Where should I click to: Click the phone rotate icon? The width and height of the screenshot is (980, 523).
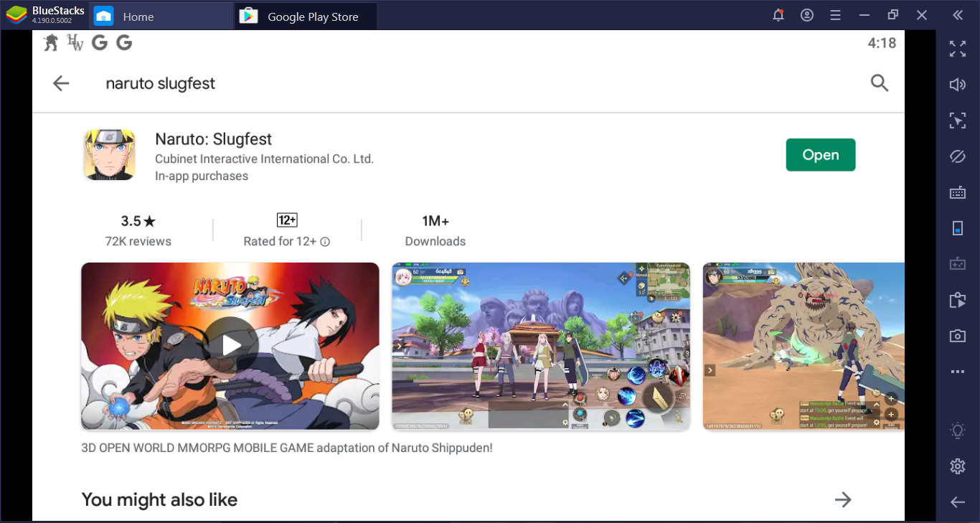[958, 228]
